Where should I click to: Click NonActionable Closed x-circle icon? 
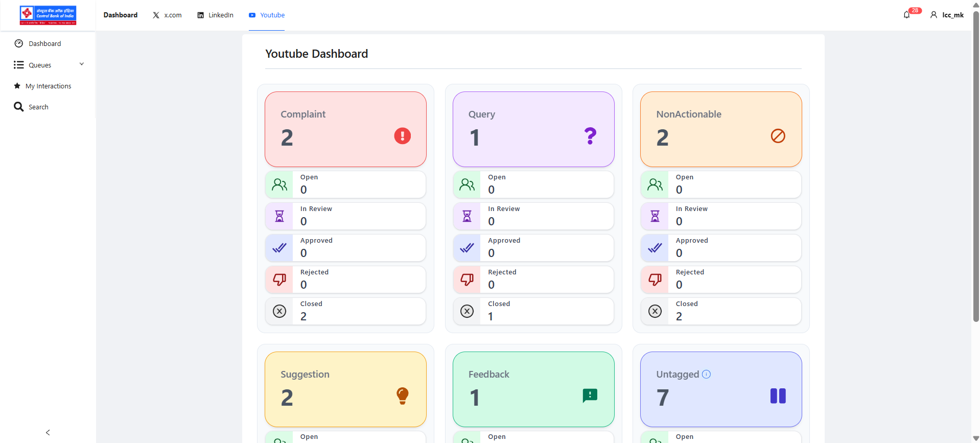coord(655,311)
